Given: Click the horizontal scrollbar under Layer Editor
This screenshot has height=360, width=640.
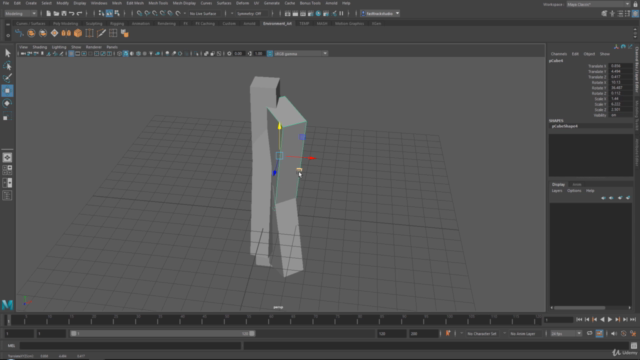Looking at the screenshot, I should click(x=580, y=308).
